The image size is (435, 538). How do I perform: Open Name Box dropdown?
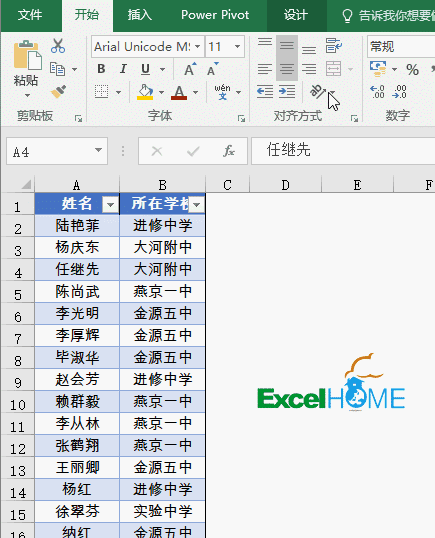coord(98,150)
